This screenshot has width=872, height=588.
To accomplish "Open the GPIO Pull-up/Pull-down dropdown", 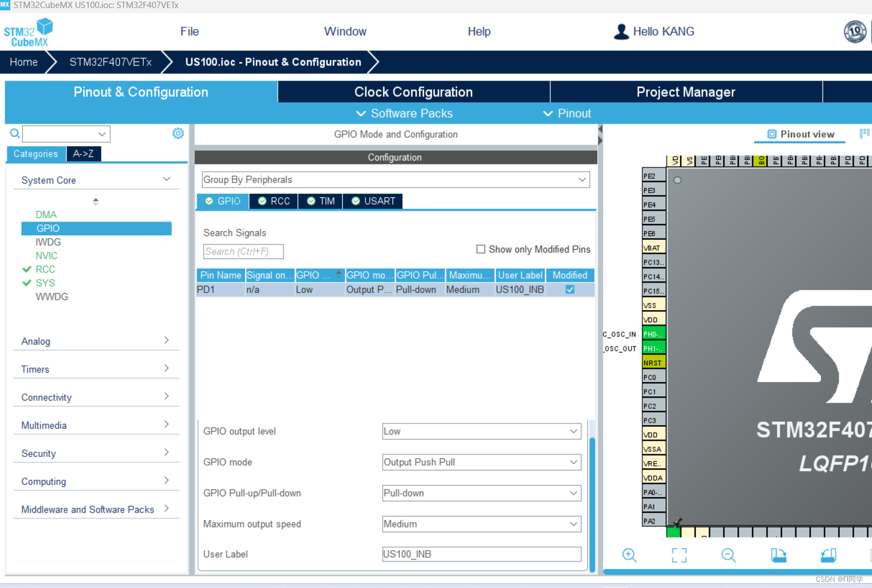I will 481,493.
